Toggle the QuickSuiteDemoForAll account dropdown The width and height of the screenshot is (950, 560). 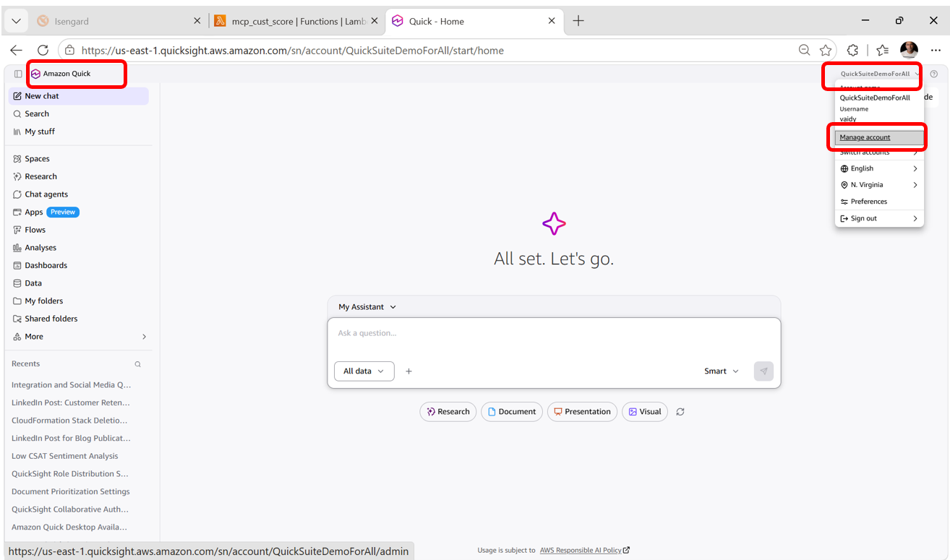[x=879, y=74]
